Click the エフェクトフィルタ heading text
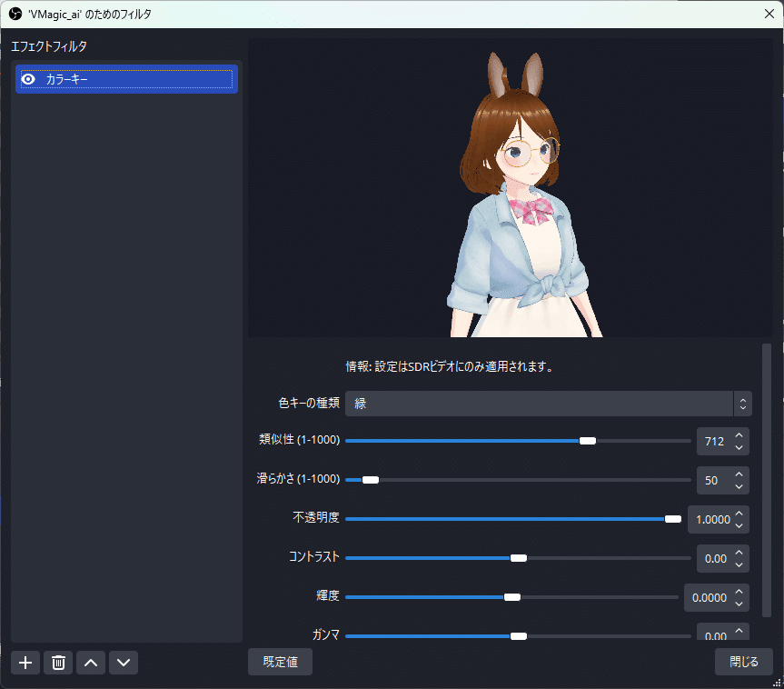This screenshot has height=689, width=784. [x=49, y=46]
